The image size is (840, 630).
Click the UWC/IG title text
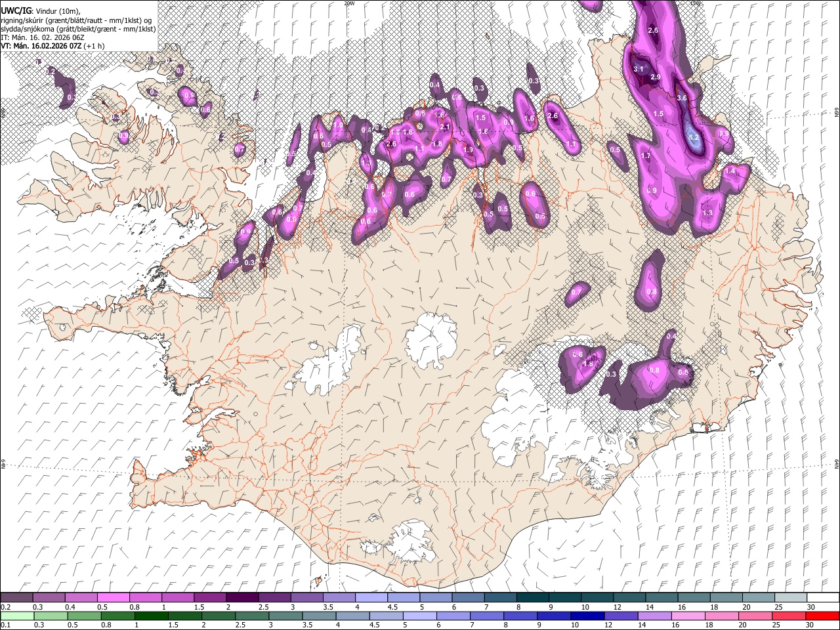(x=16, y=10)
